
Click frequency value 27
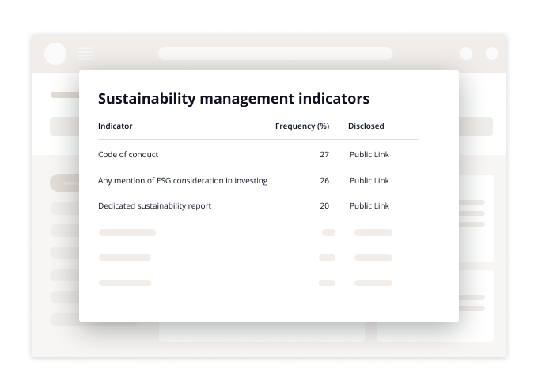324,155
